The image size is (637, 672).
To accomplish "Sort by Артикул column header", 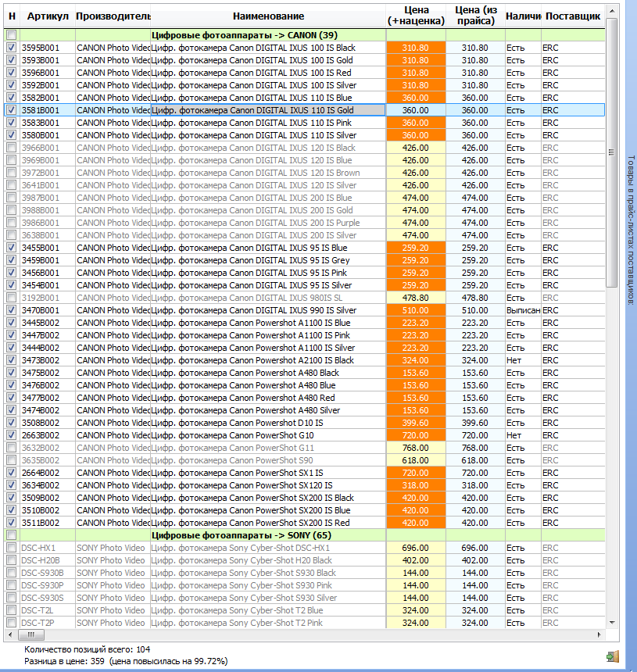I will pyautogui.click(x=48, y=16).
